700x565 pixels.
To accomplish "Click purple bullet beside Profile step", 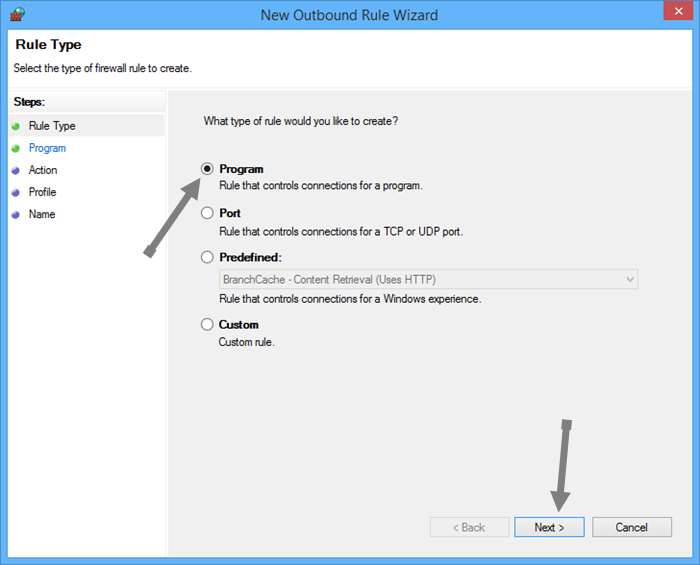I will [x=16, y=192].
